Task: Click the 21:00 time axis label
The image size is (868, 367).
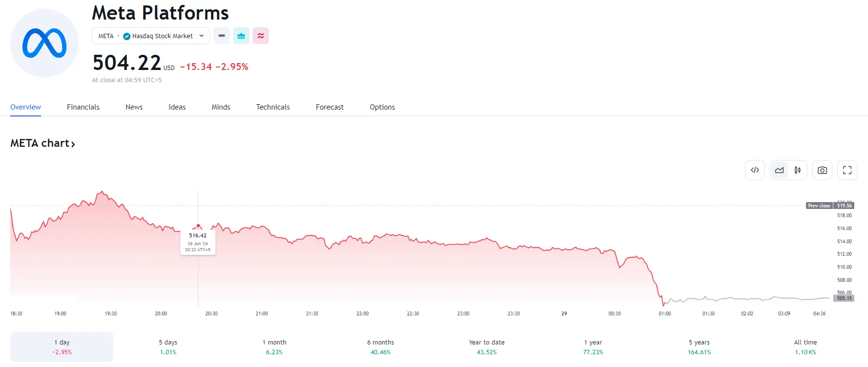Action: pyautogui.click(x=261, y=314)
